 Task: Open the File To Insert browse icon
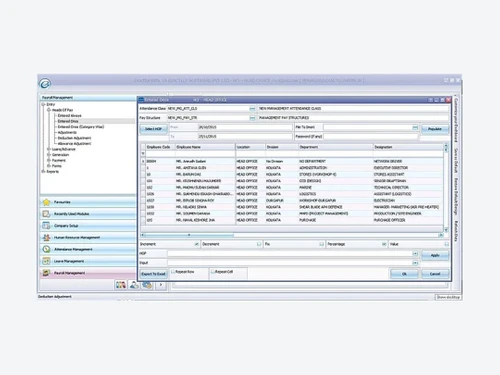[x=415, y=127]
